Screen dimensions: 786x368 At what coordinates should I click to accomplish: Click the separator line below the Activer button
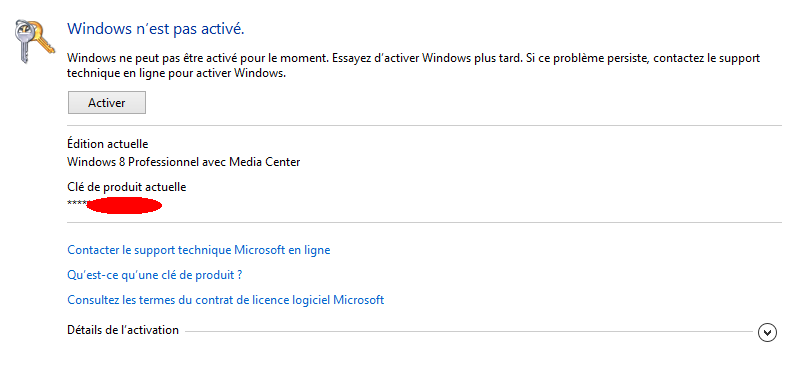424,125
